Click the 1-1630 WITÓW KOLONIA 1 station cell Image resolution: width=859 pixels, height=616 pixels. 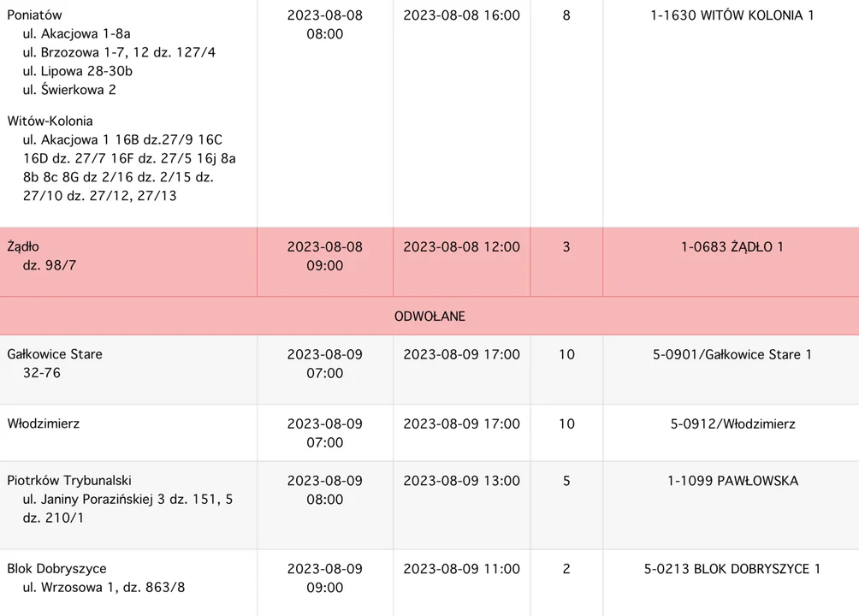point(732,15)
